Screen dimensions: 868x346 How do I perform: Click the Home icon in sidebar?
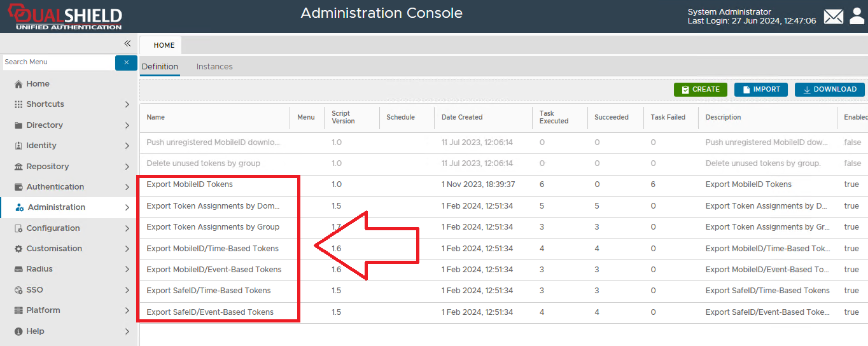(18, 84)
